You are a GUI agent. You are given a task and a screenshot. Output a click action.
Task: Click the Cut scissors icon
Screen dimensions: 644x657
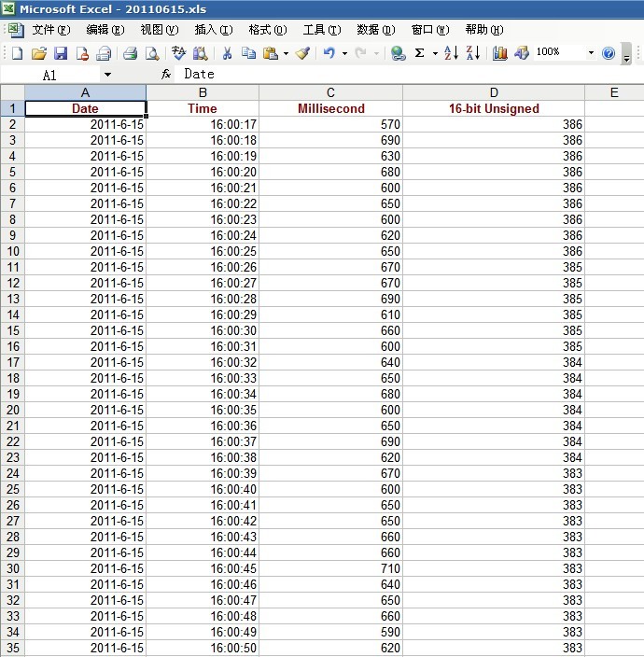(227, 53)
